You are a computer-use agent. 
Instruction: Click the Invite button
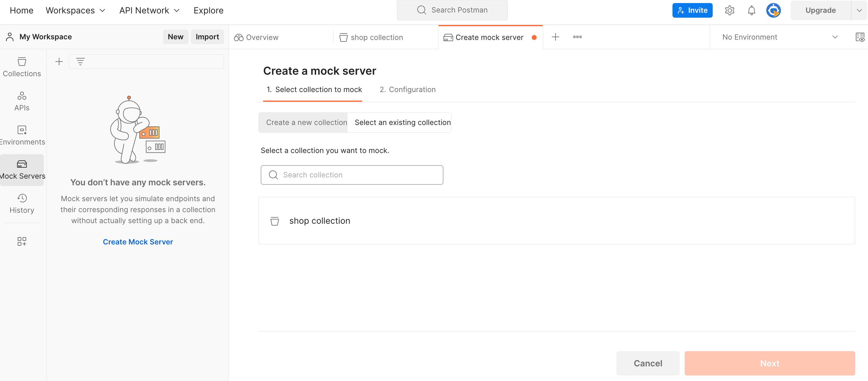tap(692, 10)
